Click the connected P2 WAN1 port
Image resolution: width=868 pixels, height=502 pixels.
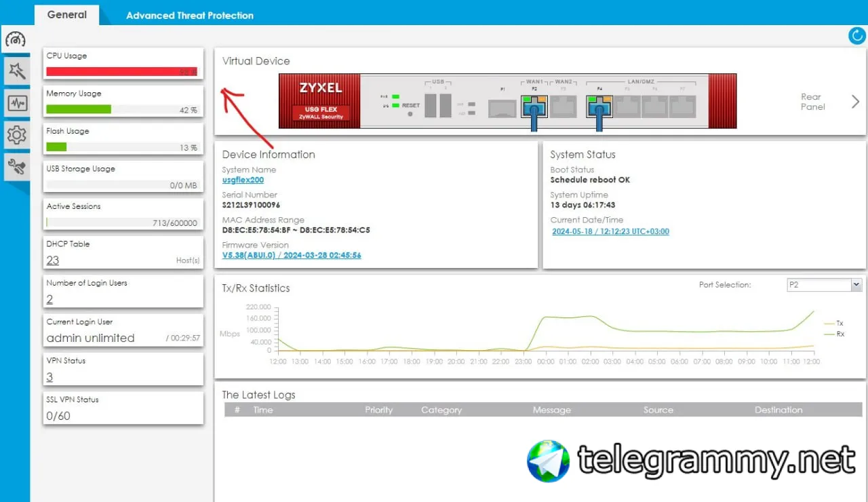click(x=534, y=107)
